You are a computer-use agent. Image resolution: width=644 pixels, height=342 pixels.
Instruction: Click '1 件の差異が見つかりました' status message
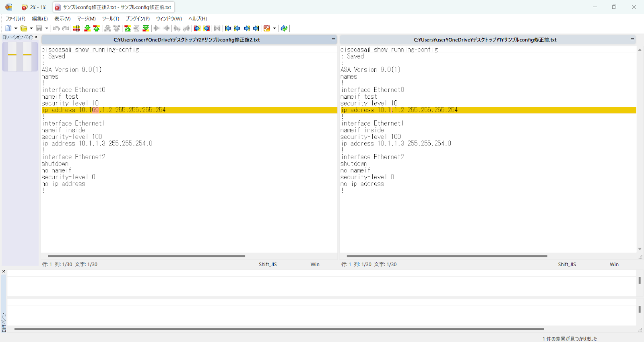click(x=570, y=339)
